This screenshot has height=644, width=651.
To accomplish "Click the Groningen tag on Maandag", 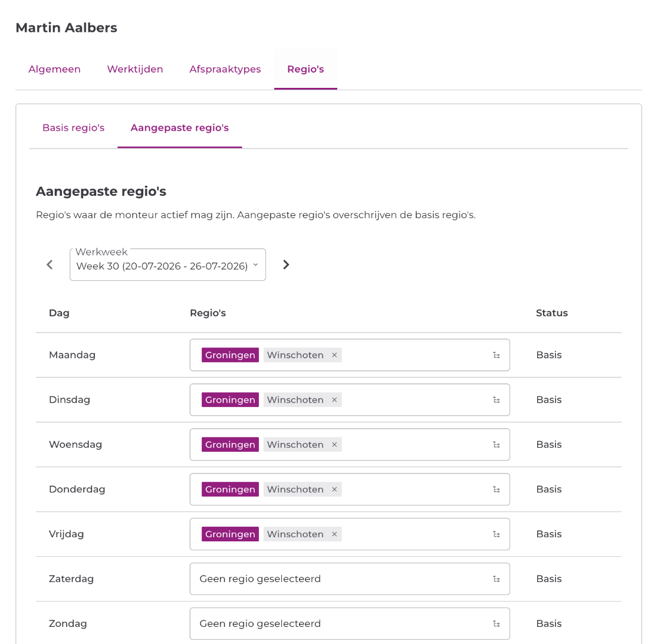I will click(x=230, y=355).
